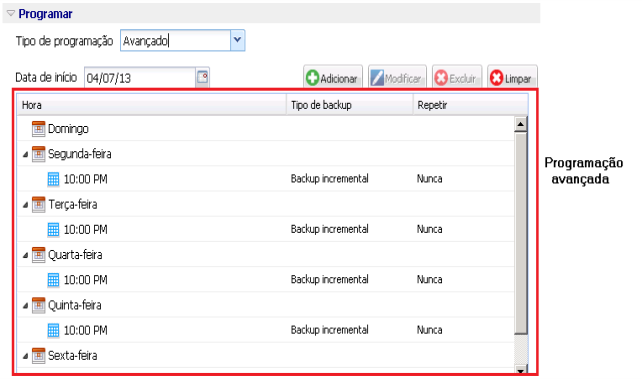Click the red X icon on Limpar

tap(496, 77)
